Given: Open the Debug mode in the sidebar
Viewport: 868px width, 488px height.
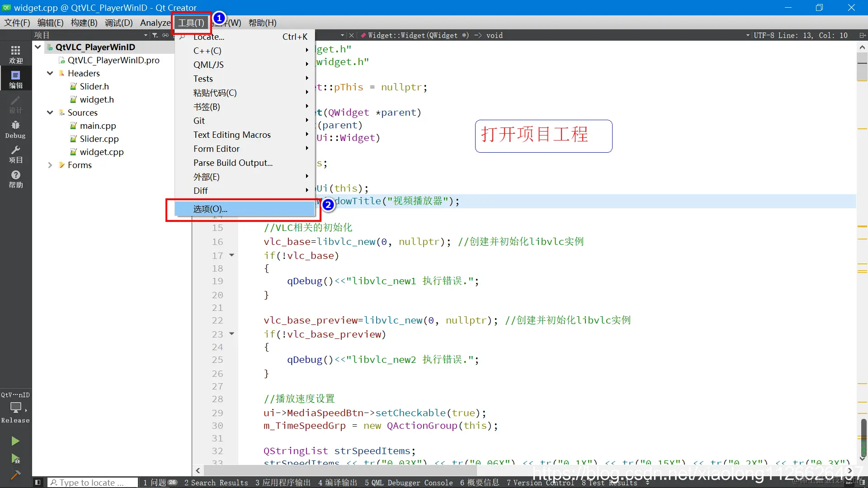Looking at the screenshot, I should click(x=15, y=129).
